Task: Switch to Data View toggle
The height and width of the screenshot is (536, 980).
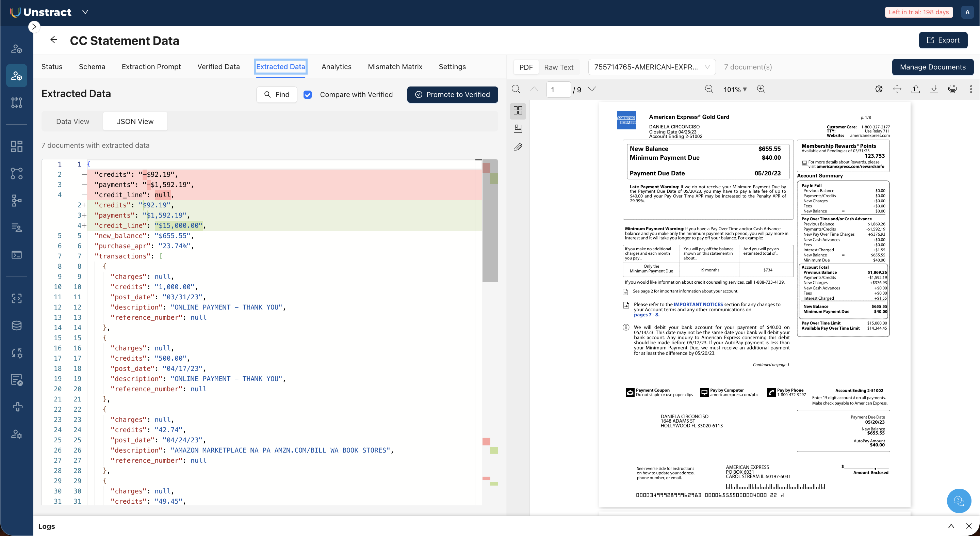Action: point(72,122)
